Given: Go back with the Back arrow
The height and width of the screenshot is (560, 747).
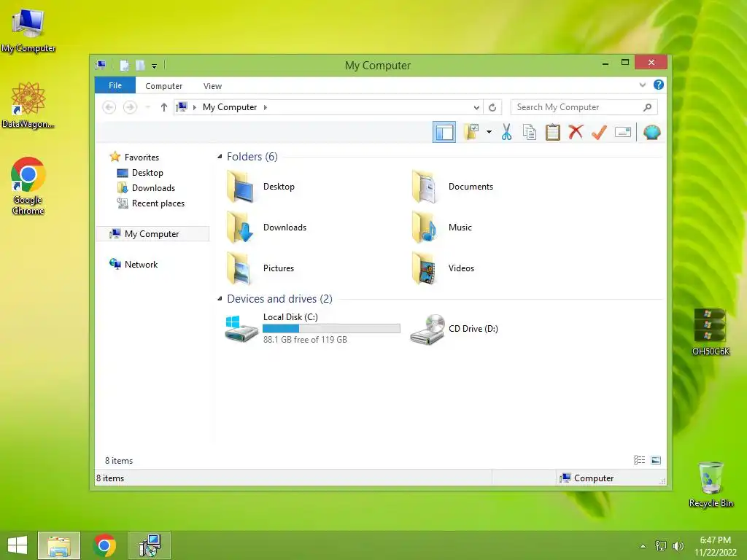Looking at the screenshot, I should (109, 107).
